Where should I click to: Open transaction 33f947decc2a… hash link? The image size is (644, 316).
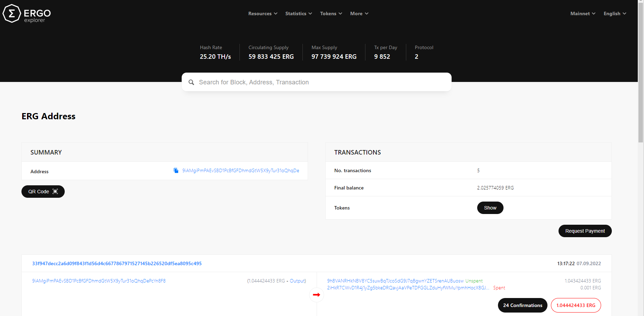pos(117,263)
